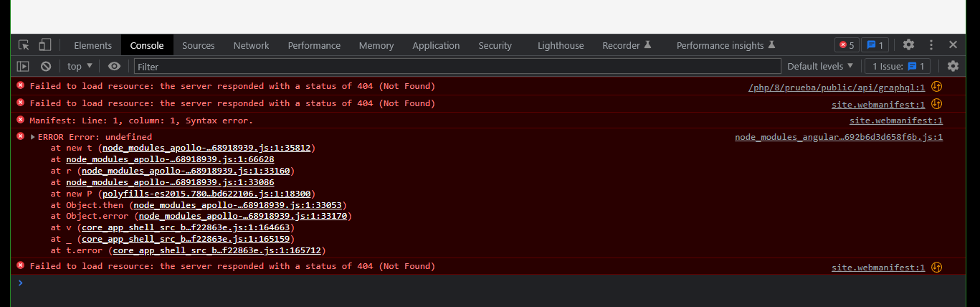The height and width of the screenshot is (307, 980).
Task: Open the /php/8/prueba/public/api/graphql:1 link
Action: (x=837, y=87)
